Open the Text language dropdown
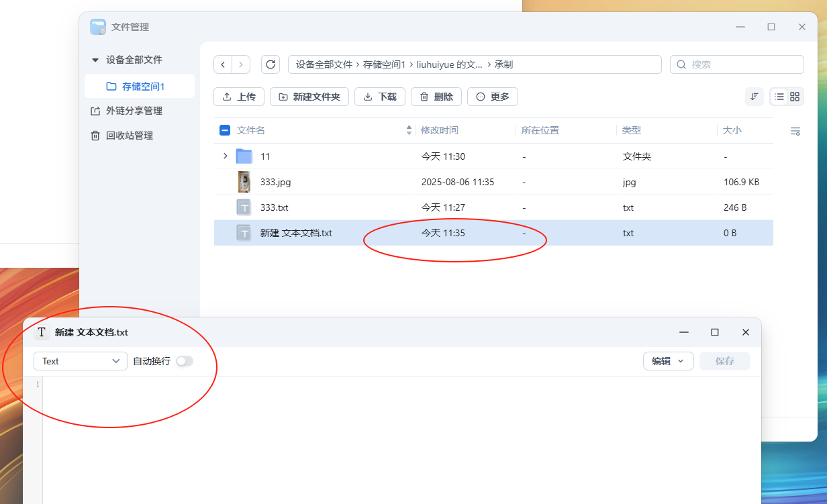This screenshot has width=827, height=504. point(81,361)
